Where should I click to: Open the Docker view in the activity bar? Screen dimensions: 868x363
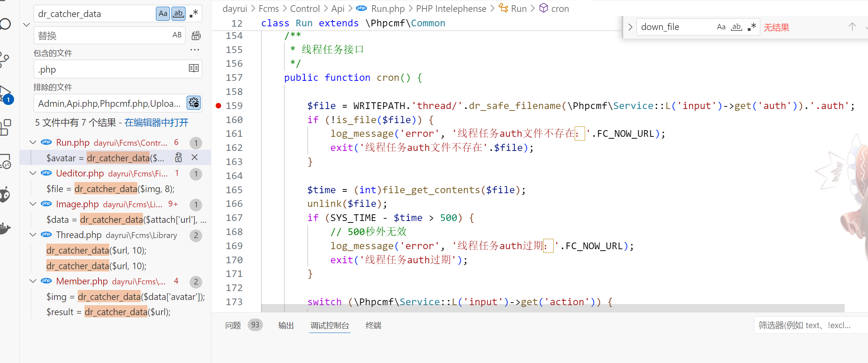(5, 228)
